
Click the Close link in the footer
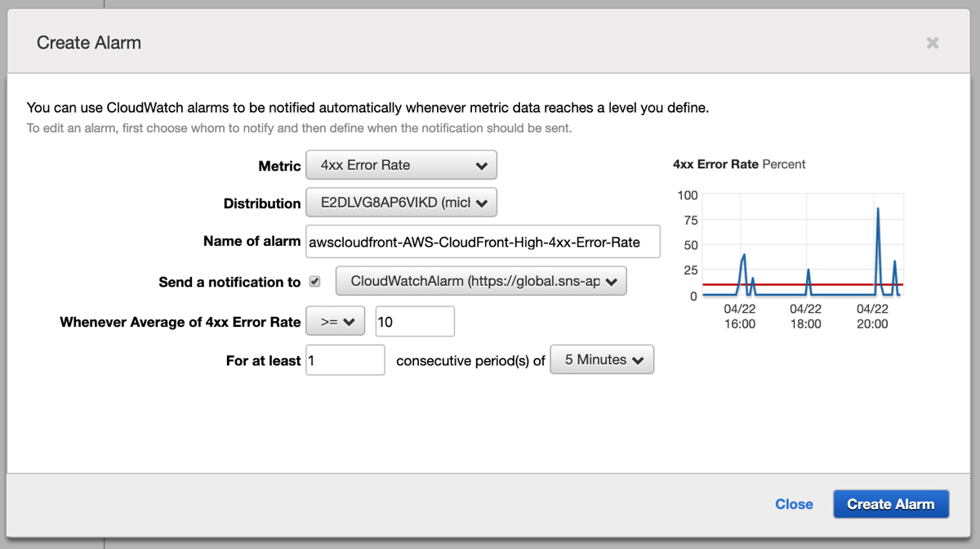tap(793, 504)
